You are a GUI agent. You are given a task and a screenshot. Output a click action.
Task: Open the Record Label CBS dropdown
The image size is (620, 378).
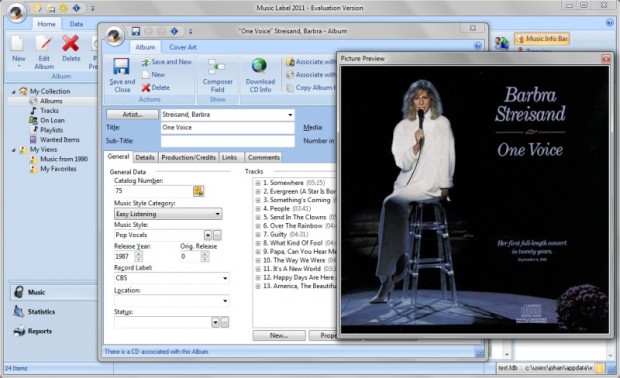(225, 278)
